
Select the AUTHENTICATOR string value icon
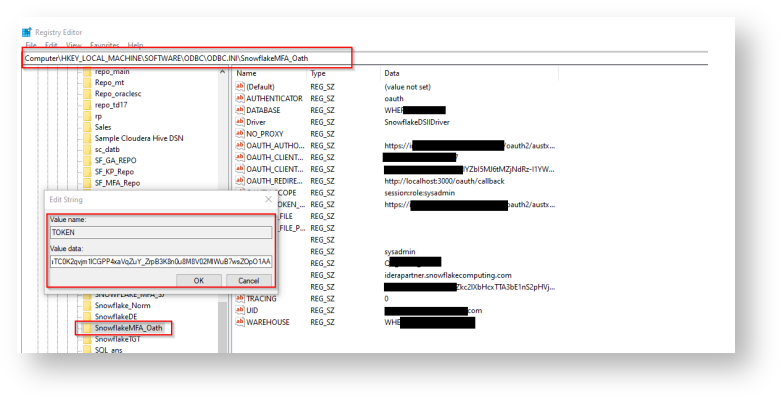pyautogui.click(x=240, y=98)
